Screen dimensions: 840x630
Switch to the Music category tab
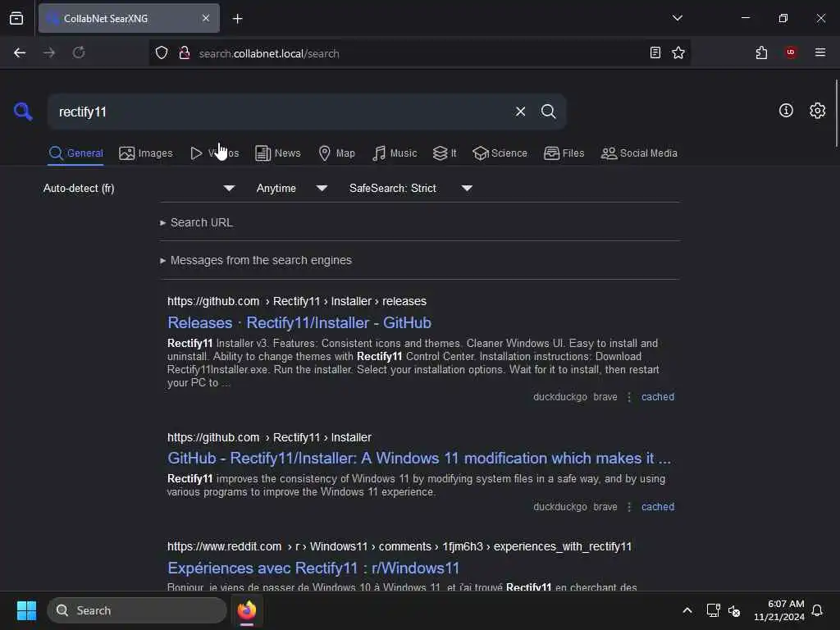point(395,153)
